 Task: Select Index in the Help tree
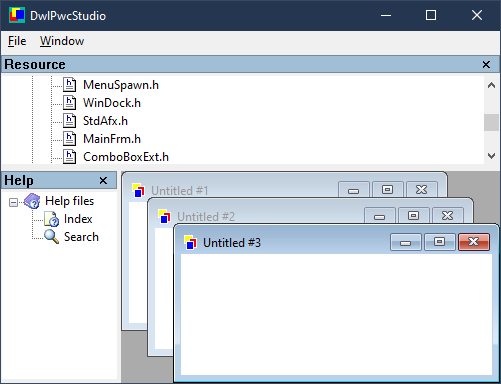coord(78,219)
